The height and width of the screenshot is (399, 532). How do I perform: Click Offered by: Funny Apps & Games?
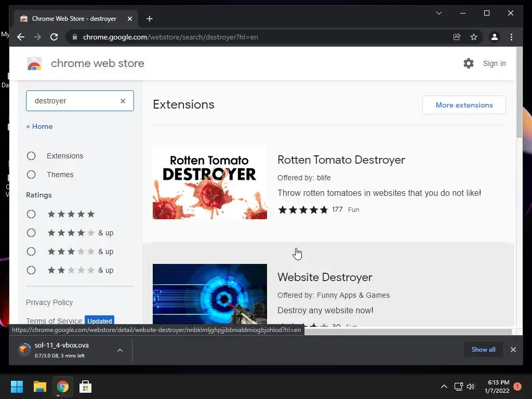click(x=334, y=295)
